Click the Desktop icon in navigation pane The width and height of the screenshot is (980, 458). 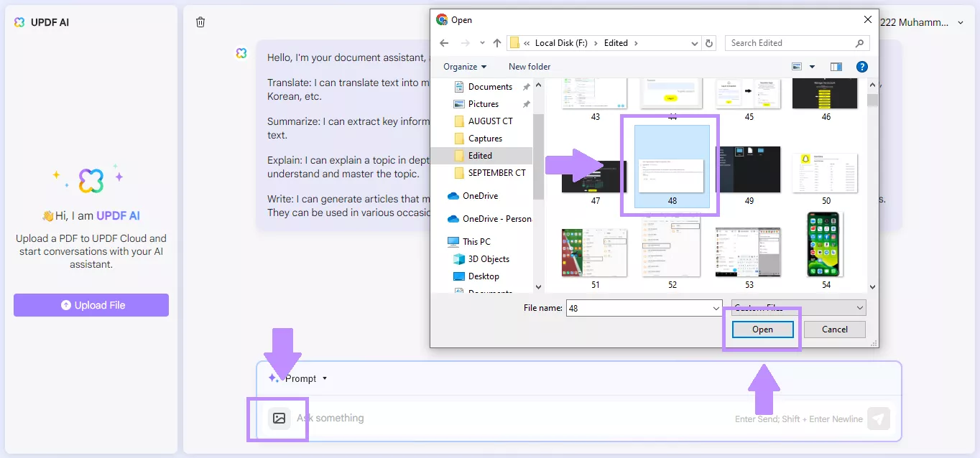[x=459, y=276]
